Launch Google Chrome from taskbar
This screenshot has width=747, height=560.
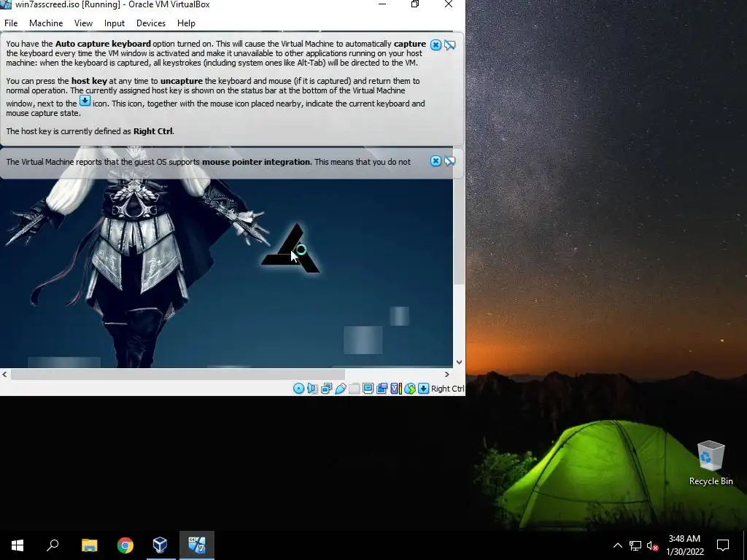tap(125, 545)
